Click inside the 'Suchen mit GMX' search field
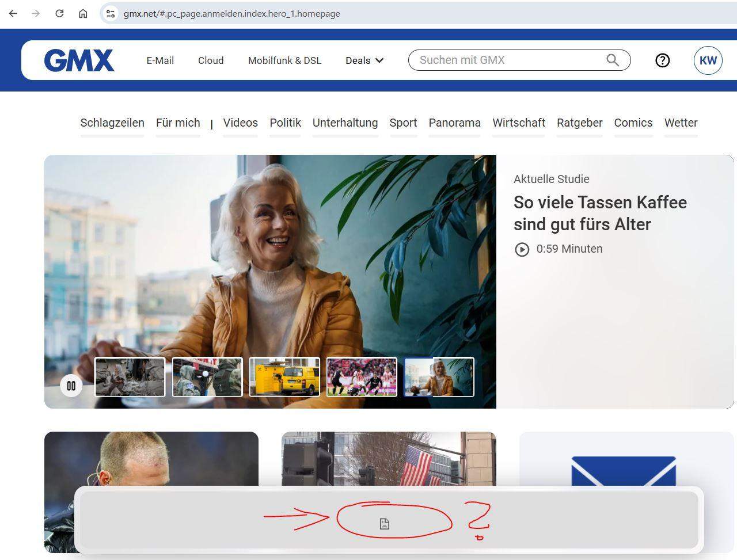 pyautogui.click(x=507, y=60)
